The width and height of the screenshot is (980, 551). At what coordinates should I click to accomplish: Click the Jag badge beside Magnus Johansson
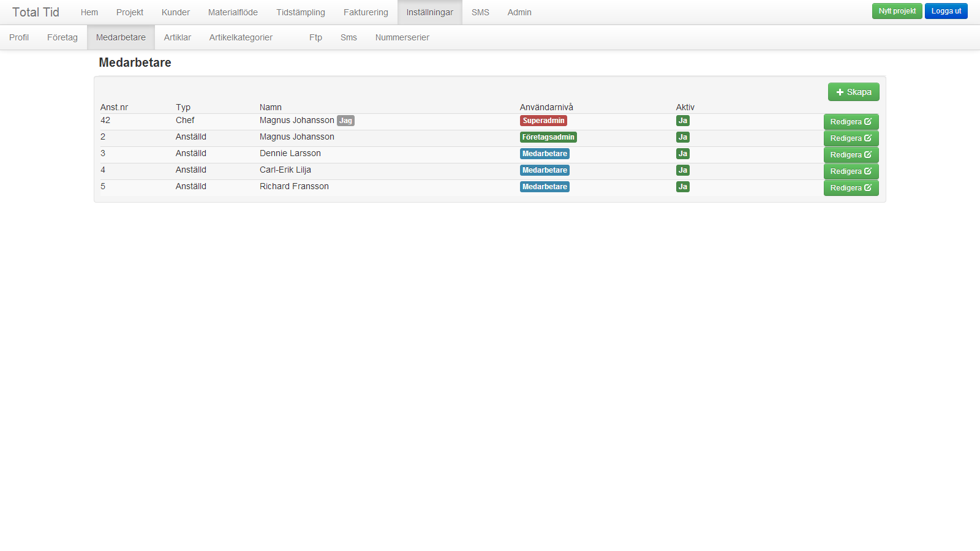[345, 121]
